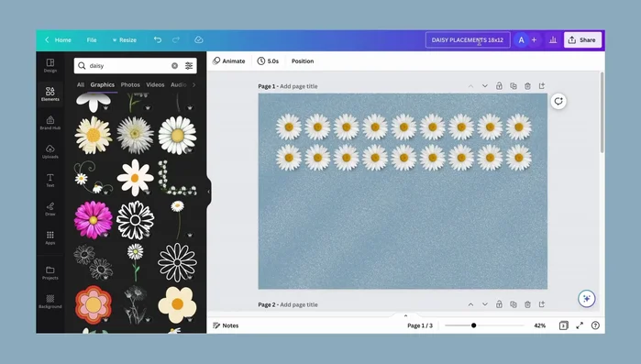Click the Animate button
This screenshot has width=641, height=364.
pos(229,61)
